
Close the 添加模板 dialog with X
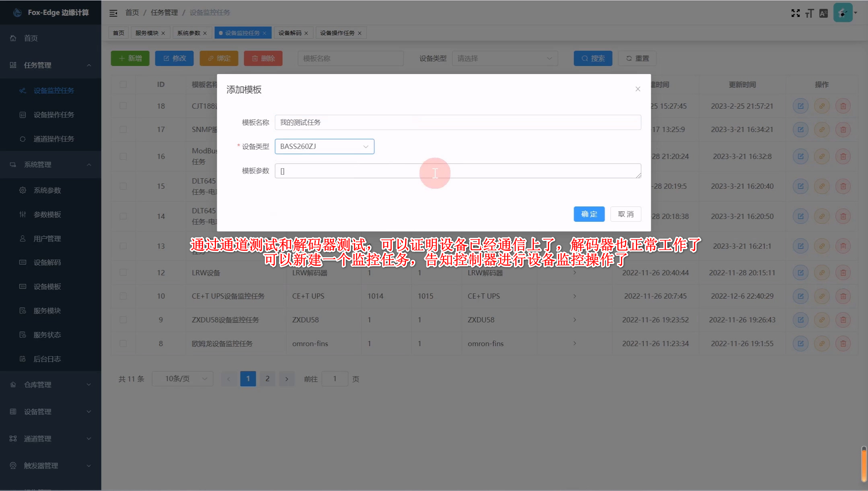click(x=638, y=89)
